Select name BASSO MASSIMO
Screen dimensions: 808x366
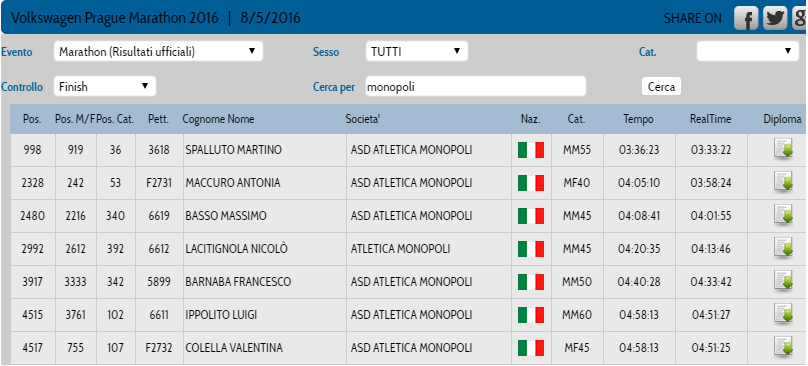pyautogui.click(x=226, y=216)
